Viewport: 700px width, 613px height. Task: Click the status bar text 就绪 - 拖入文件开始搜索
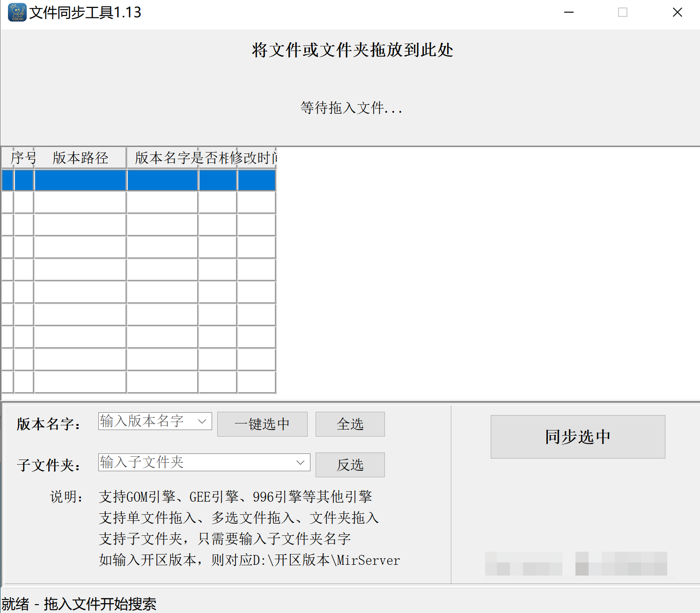click(79, 604)
